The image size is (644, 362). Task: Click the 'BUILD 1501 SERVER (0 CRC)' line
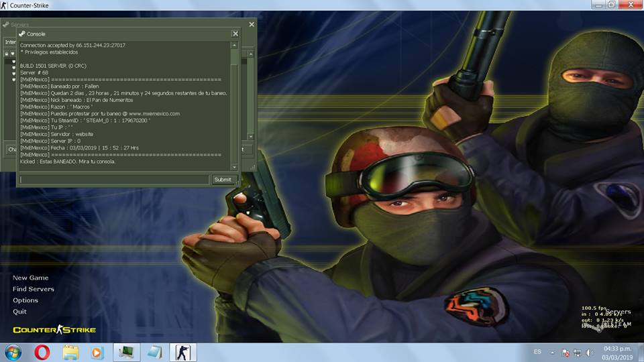click(x=53, y=66)
